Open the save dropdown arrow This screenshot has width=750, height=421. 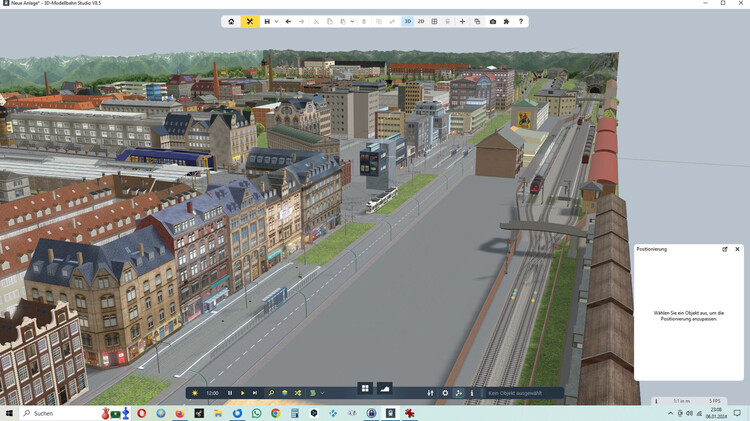(x=276, y=21)
